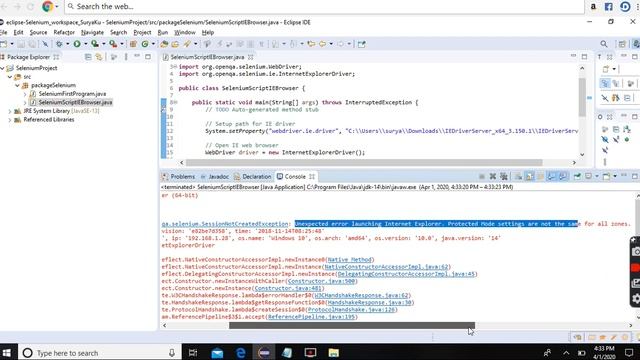Screen dimensions: 640x360
Task: Click the ReferencePipeline.java:195 link
Action: tap(311, 317)
